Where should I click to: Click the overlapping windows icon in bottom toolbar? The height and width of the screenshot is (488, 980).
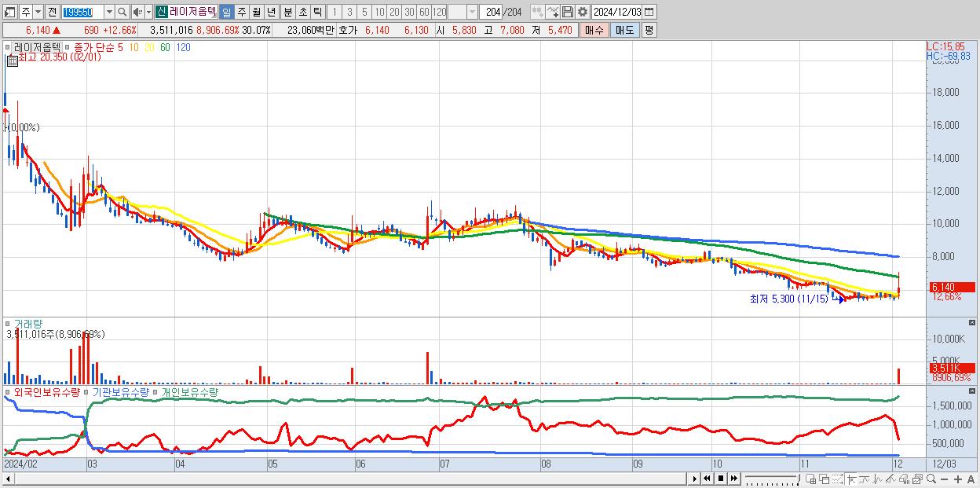point(824,479)
